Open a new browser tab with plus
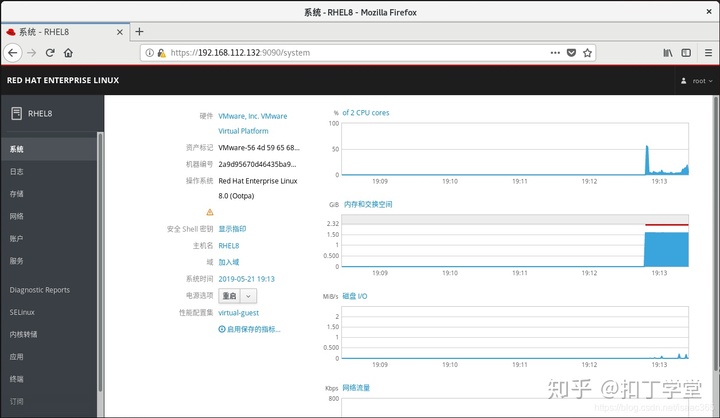 139,32
